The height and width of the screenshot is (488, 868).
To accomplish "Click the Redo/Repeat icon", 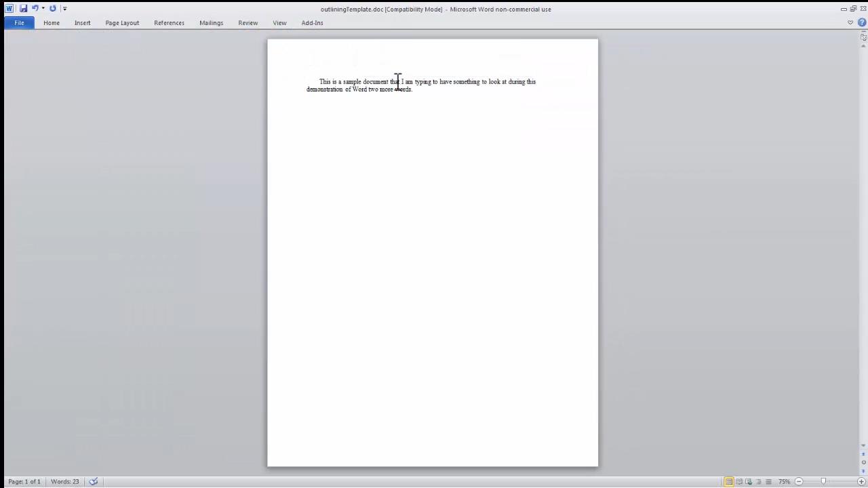I will point(52,9).
